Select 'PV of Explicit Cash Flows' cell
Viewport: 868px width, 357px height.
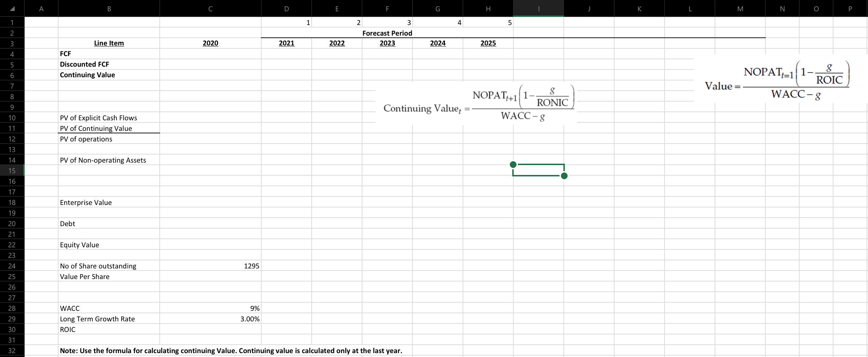tap(109, 117)
